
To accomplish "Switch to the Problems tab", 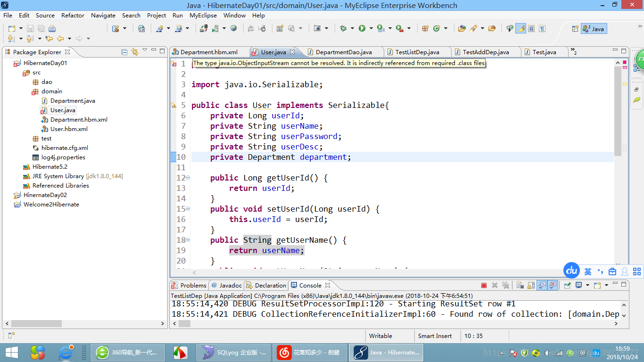I will click(189, 285).
